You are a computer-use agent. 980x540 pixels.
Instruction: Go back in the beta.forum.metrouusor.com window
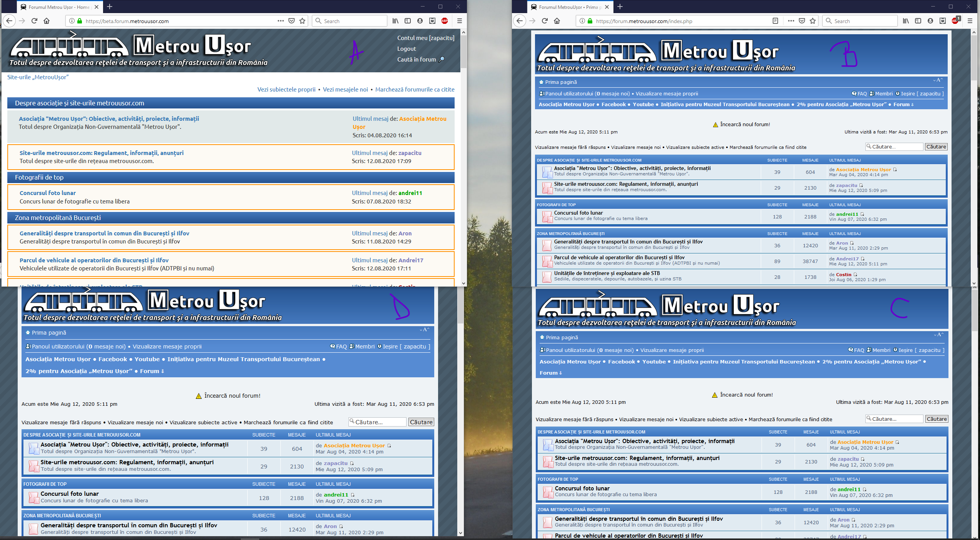coord(9,21)
